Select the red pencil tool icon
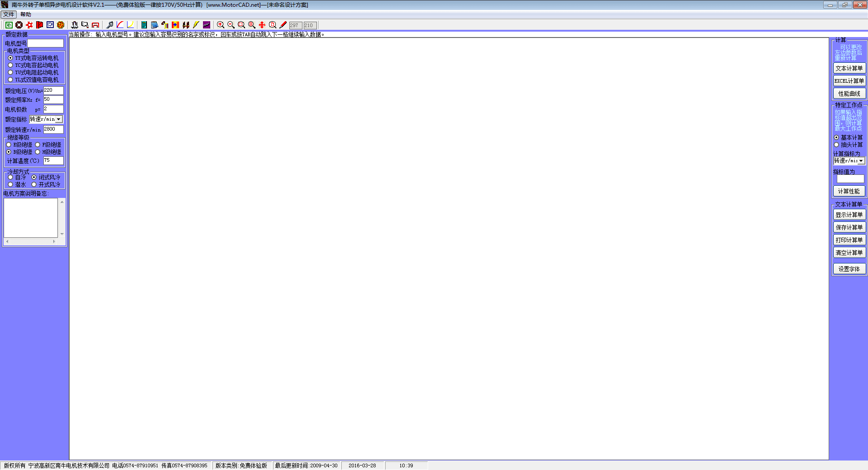 pos(283,25)
